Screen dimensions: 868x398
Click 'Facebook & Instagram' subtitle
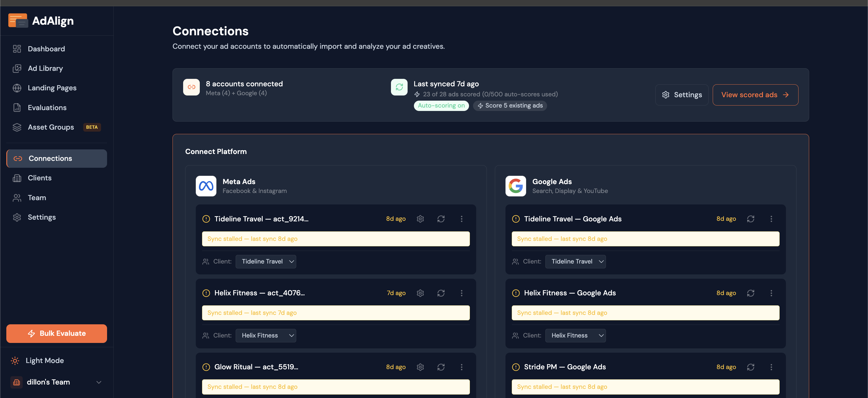coord(254,191)
